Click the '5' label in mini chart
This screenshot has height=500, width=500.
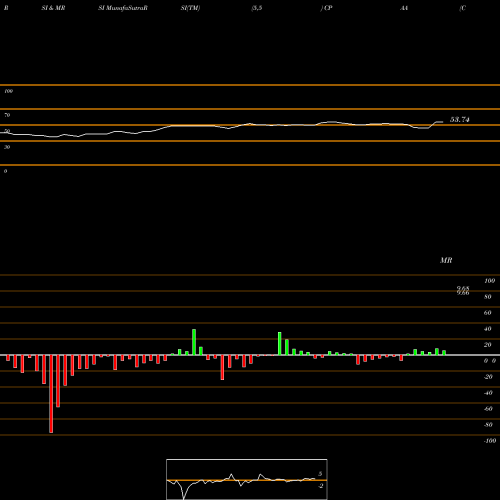tap(320, 474)
